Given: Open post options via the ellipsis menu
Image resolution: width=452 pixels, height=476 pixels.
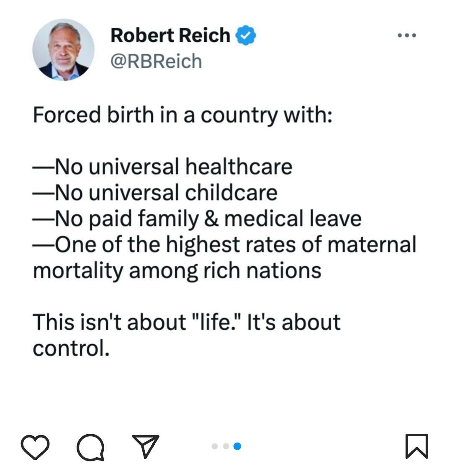Looking at the screenshot, I should [x=406, y=36].
